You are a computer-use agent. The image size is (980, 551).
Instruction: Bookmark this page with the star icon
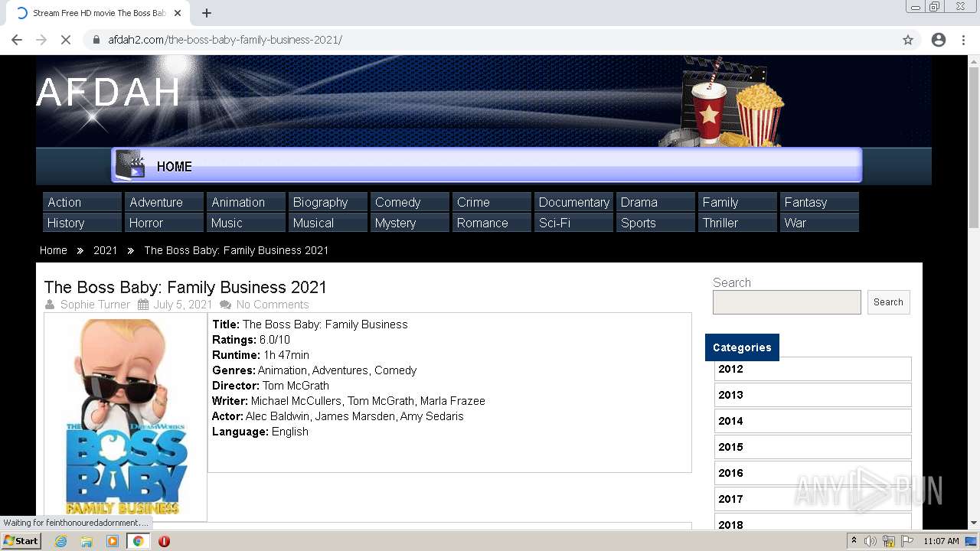pyautogui.click(x=908, y=40)
